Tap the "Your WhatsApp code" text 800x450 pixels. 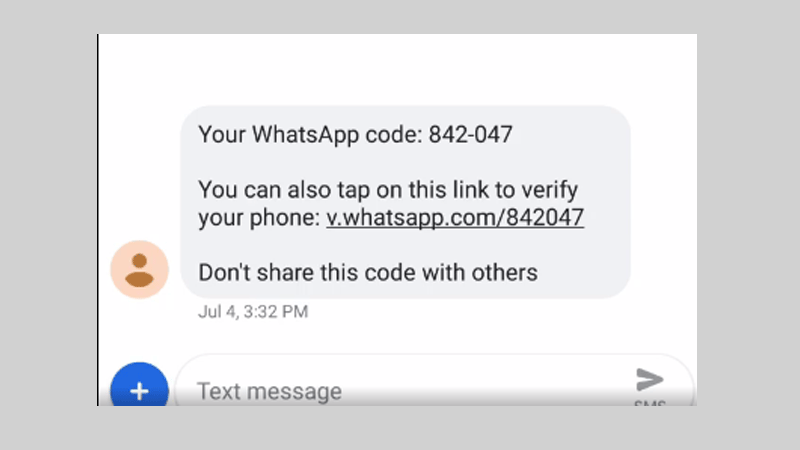pos(310,135)
